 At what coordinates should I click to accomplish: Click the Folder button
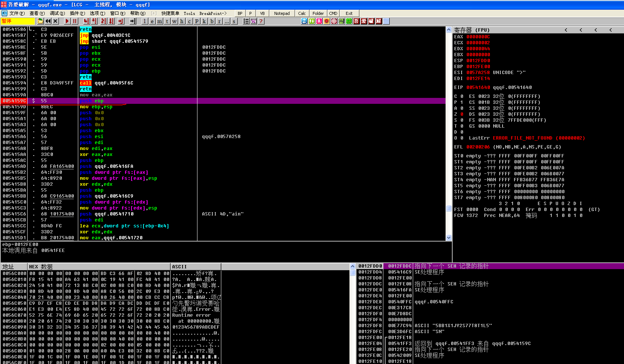(x=318, y=13)
